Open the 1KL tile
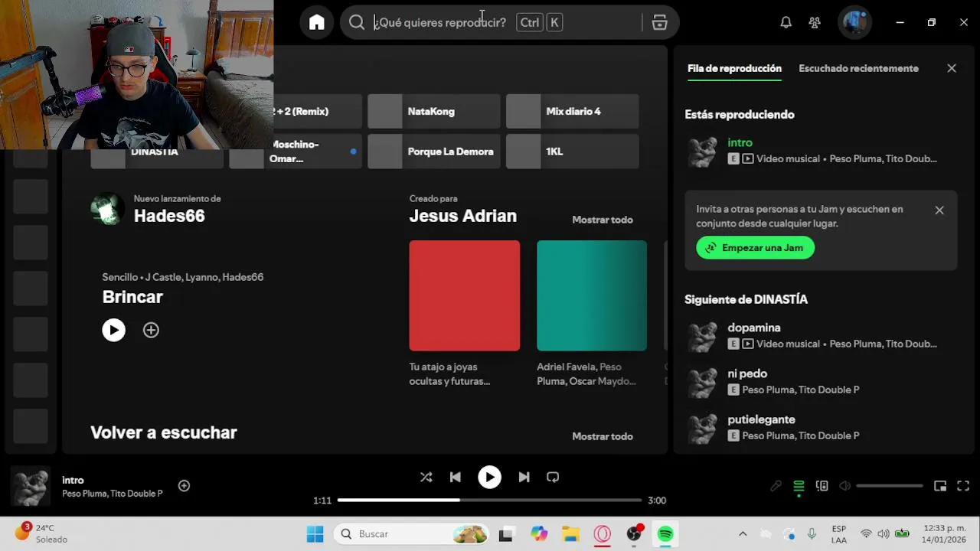 pyautogui.click(x=573, y=152)
